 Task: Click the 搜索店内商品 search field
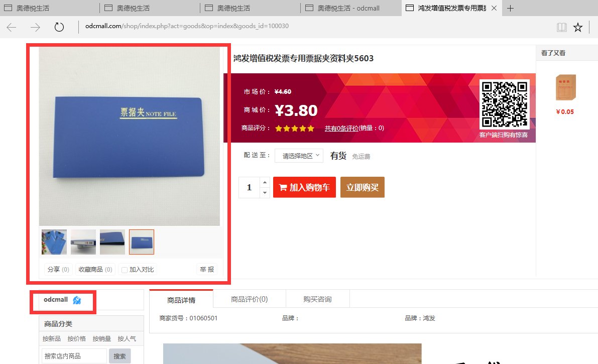pos(74,356)
